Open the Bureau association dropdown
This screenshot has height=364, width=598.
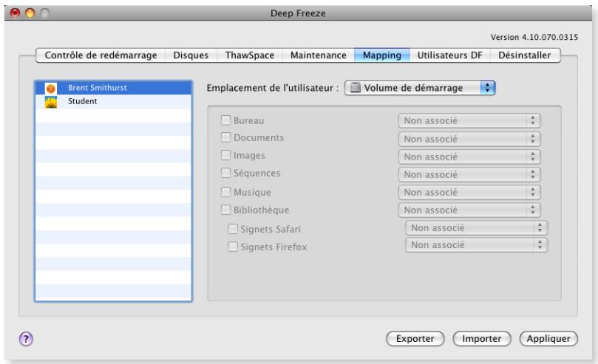pyautogui.click(x=469, y=120)
